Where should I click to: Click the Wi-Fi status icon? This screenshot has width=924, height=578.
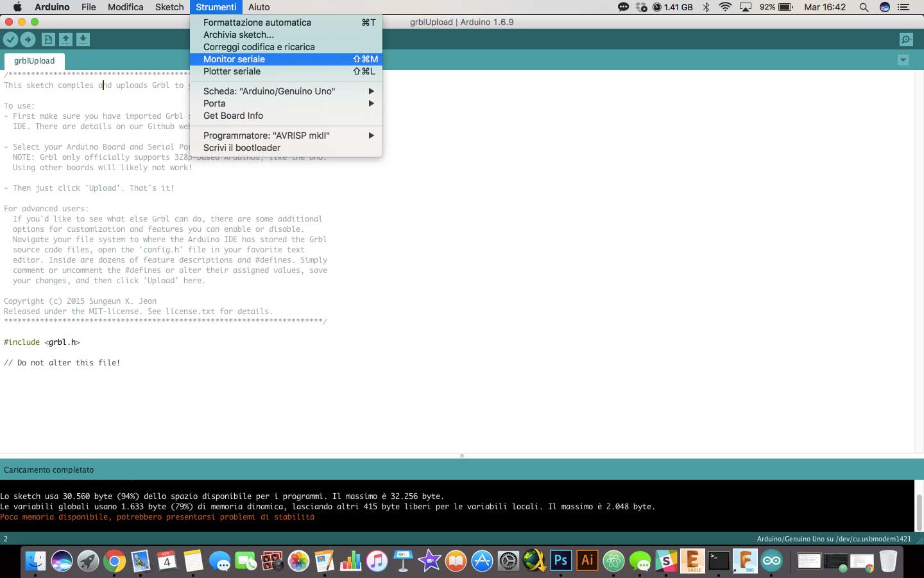(x=725, y=7)
